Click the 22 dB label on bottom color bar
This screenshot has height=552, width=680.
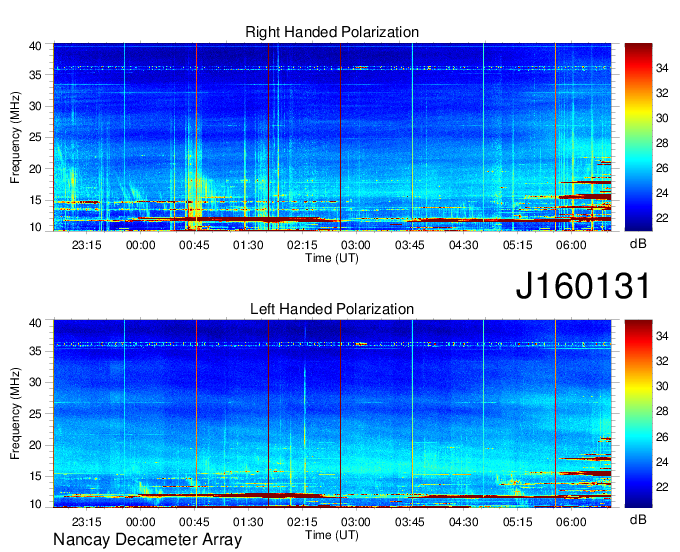coord(662,487)
